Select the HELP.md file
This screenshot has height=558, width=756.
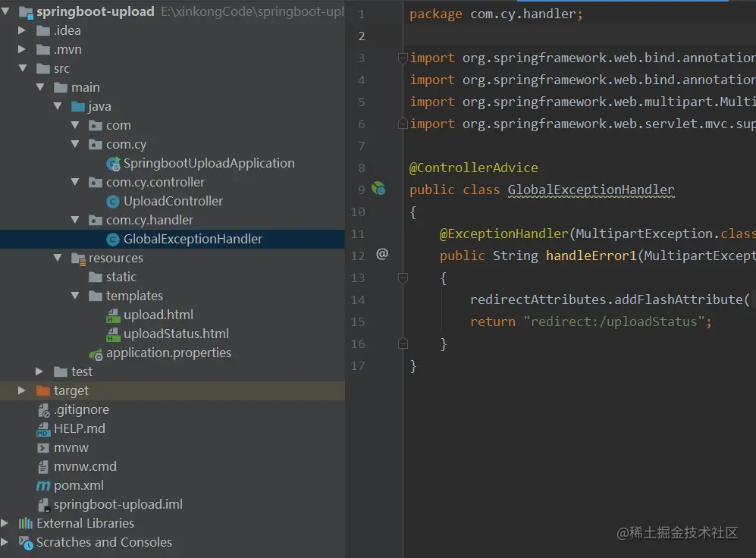tap(80, 428)
